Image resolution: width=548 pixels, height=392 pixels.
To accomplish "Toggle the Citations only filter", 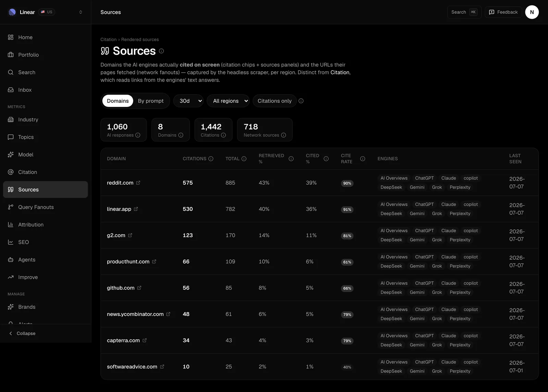I will click(275, 101).
